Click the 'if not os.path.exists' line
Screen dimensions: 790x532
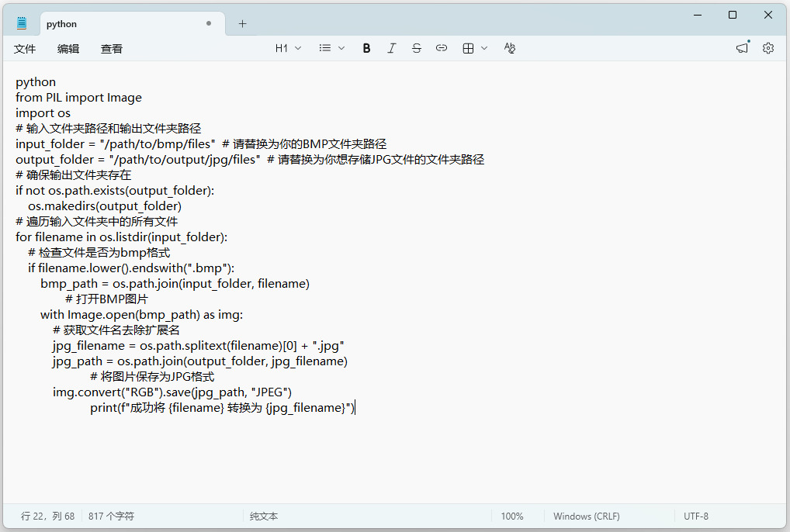tap(115, 191)
